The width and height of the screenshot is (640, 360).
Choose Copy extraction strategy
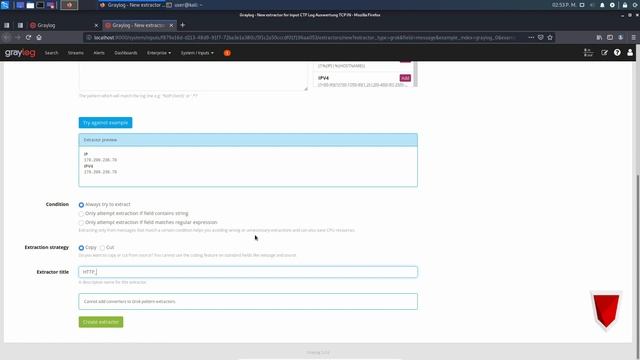point(81,248)
